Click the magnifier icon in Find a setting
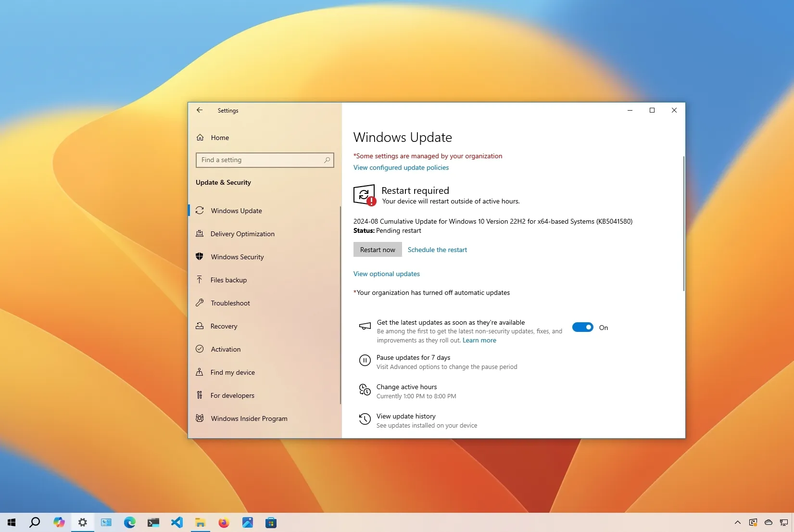This screenshot has height=532, width=794. click(327, 160)
